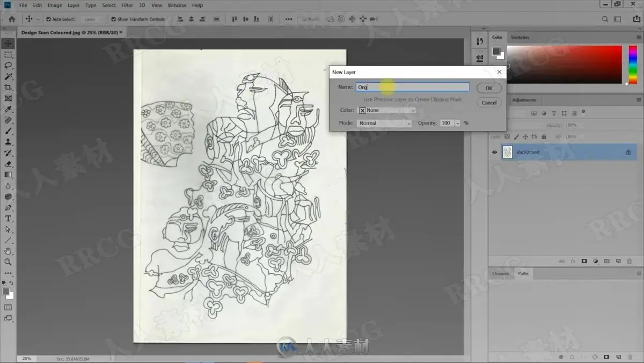Open the Layers panel flyout menu
This screenshot has width=644, height=363.
click(639, 100)
